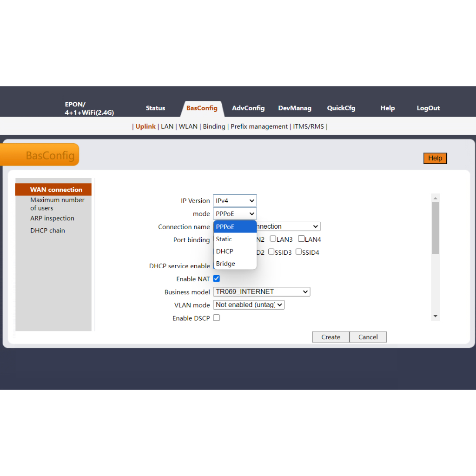
Task: Open the WLAN submenu link
Action: 188,126
